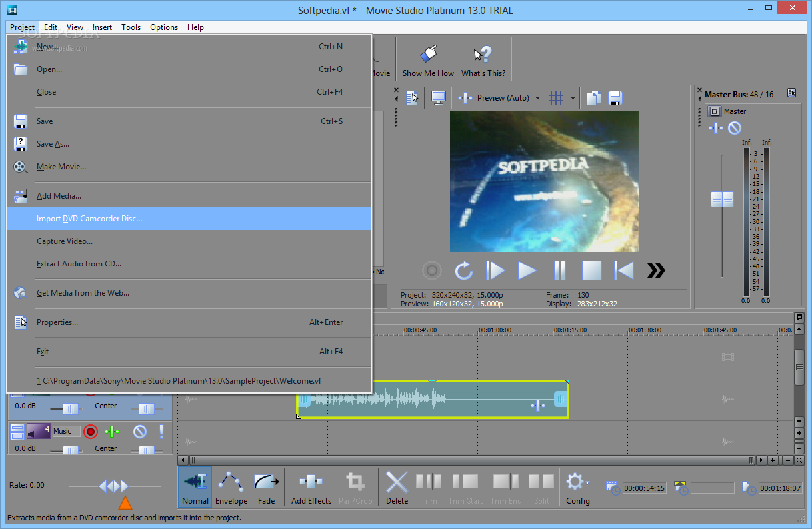The width and height of the screenshot is (812, 529).
Task: Select the Normal edit tool
Action: [195, 486]
